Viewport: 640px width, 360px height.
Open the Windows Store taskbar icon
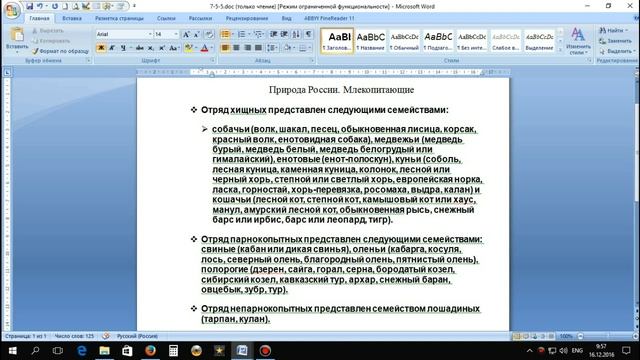coord(127,350)
